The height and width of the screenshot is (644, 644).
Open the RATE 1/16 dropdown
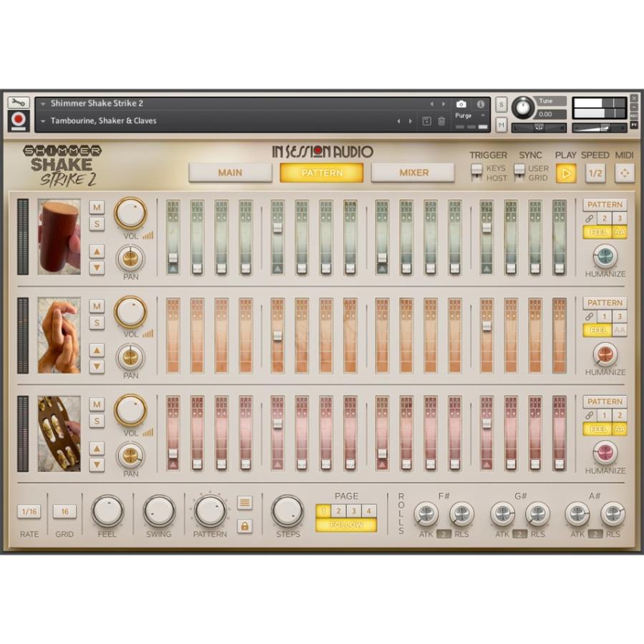point(29,511)
